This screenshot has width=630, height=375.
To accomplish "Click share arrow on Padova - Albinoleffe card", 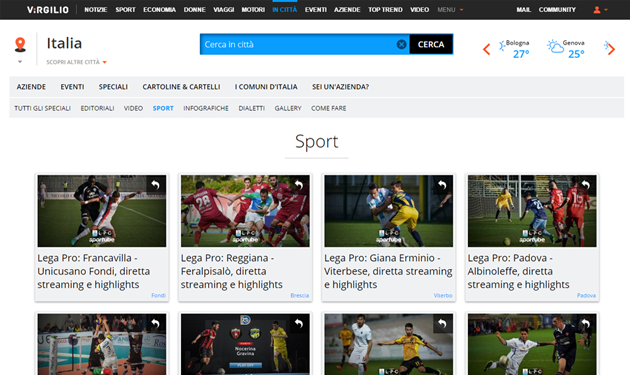I will point(586,185).
